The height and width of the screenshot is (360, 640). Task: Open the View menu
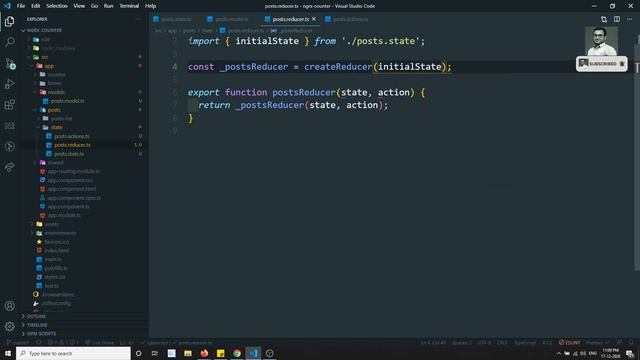[79, 6]
